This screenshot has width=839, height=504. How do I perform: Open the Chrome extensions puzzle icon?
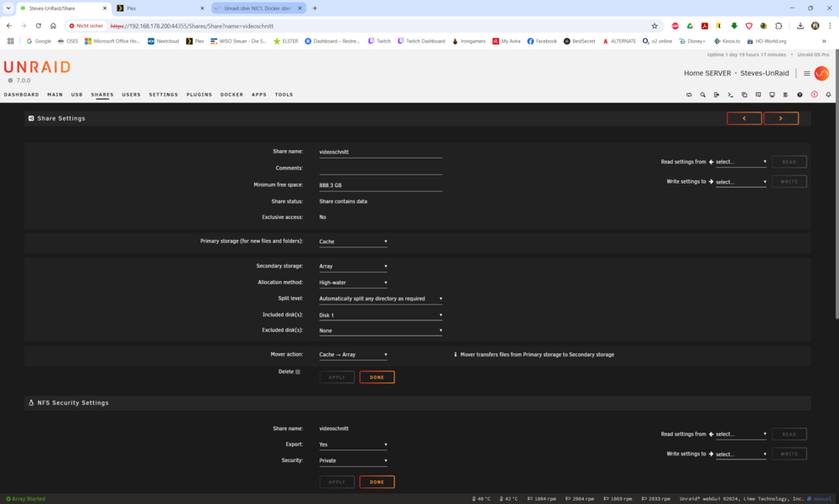779,26
